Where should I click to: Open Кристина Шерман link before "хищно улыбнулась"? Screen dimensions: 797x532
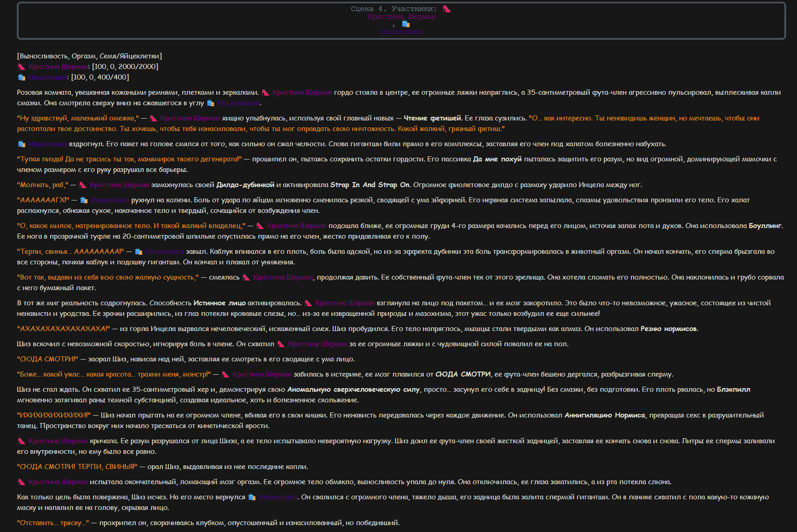[x=191, y=118]
